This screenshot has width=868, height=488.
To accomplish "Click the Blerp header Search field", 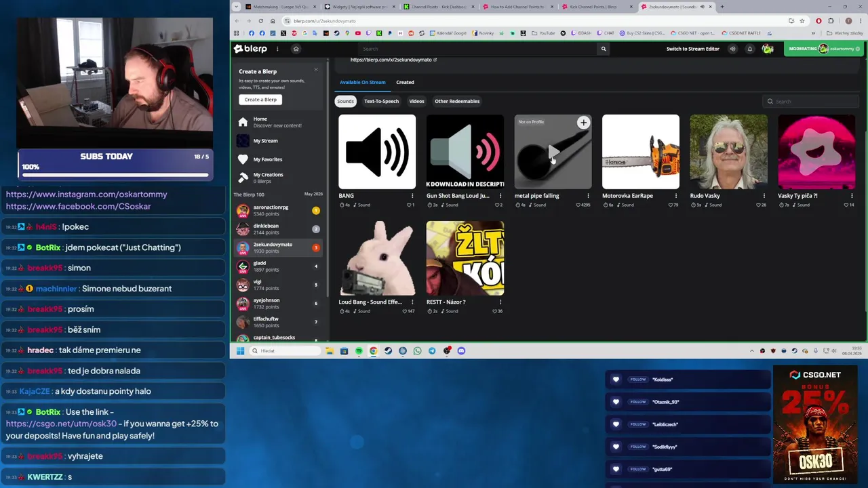I will (477, 49).
